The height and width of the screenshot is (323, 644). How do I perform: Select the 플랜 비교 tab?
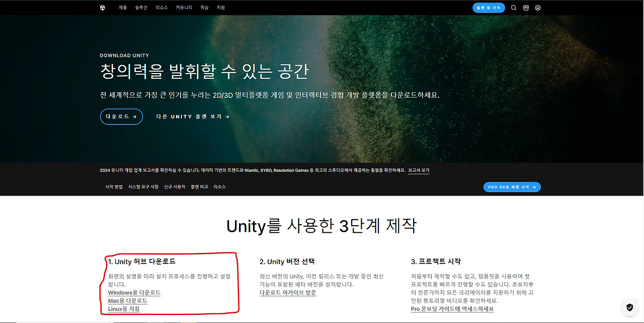click(x=199, y=186)
